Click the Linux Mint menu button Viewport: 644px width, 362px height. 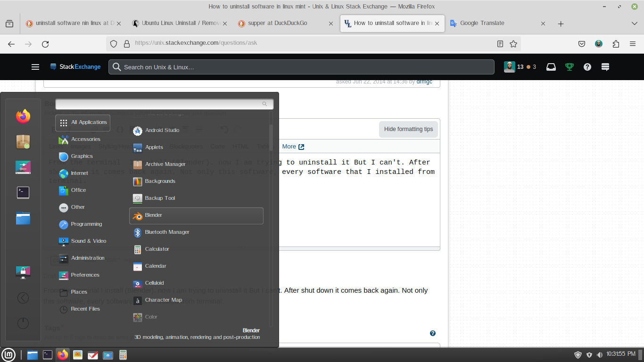[8, 354]
